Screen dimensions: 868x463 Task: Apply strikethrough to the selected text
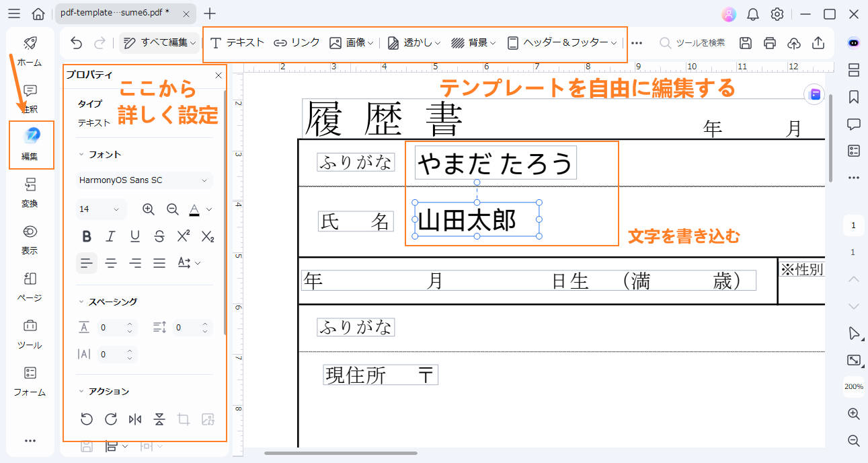pos(159,236)
